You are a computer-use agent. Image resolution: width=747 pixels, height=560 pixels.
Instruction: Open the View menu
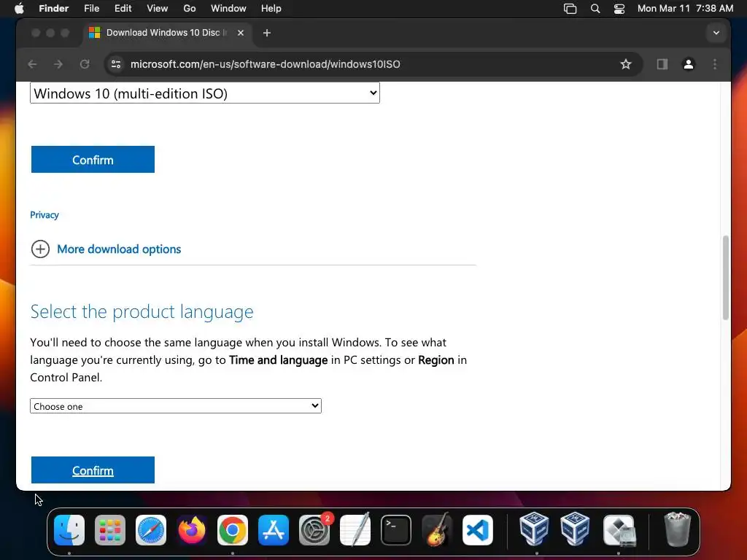(x=158, y=9)
